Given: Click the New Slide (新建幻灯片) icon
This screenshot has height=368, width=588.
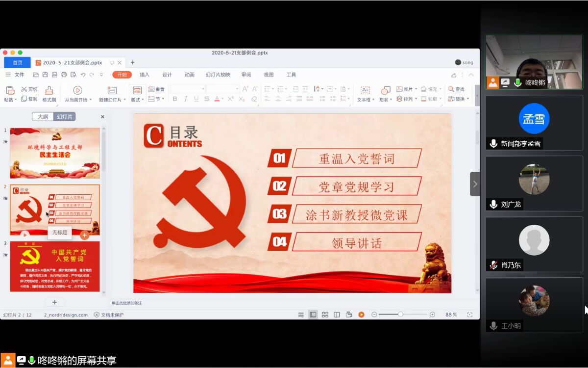Looking at the screenshot, I should click(112, 90).
